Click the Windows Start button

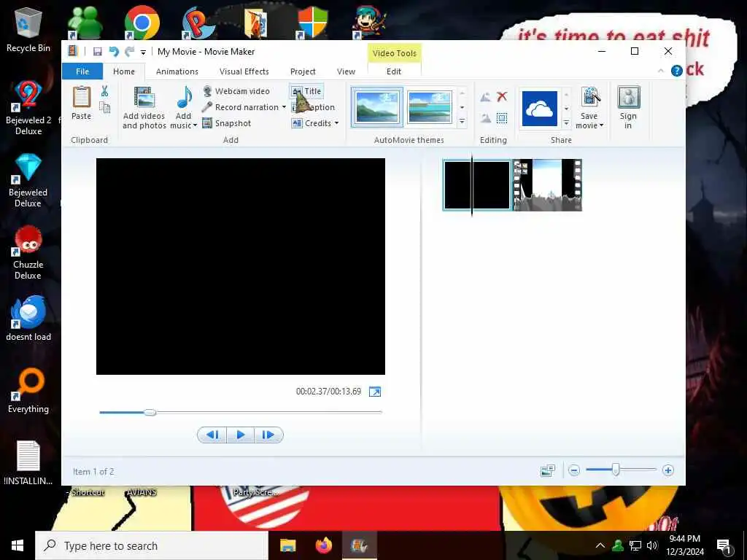(18, 545)
